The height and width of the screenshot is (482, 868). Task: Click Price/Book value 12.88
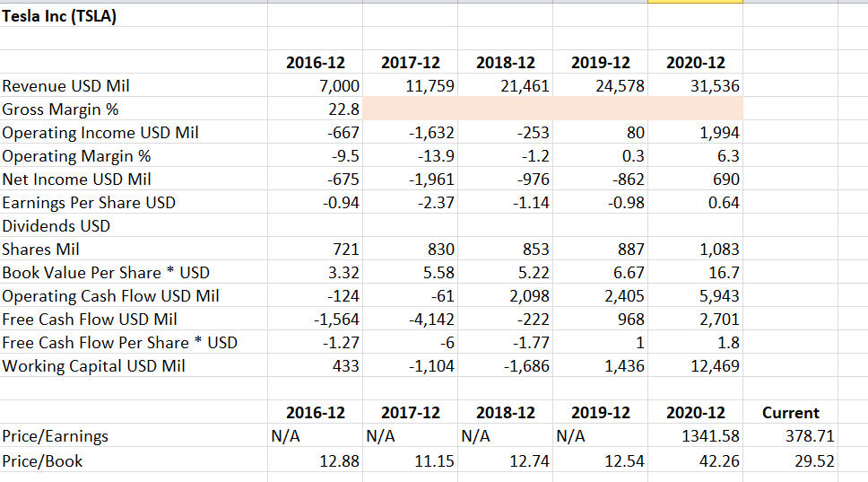(339, 461)
